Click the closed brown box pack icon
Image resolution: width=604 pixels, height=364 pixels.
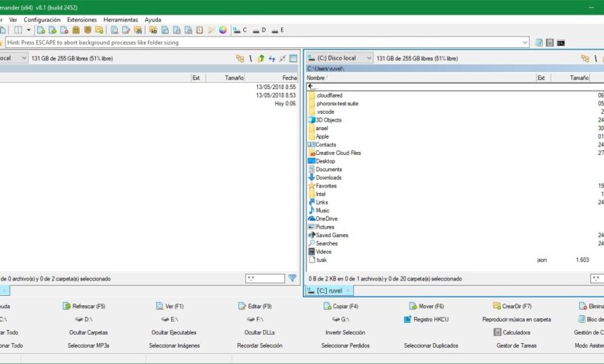[x=76, y=30]
